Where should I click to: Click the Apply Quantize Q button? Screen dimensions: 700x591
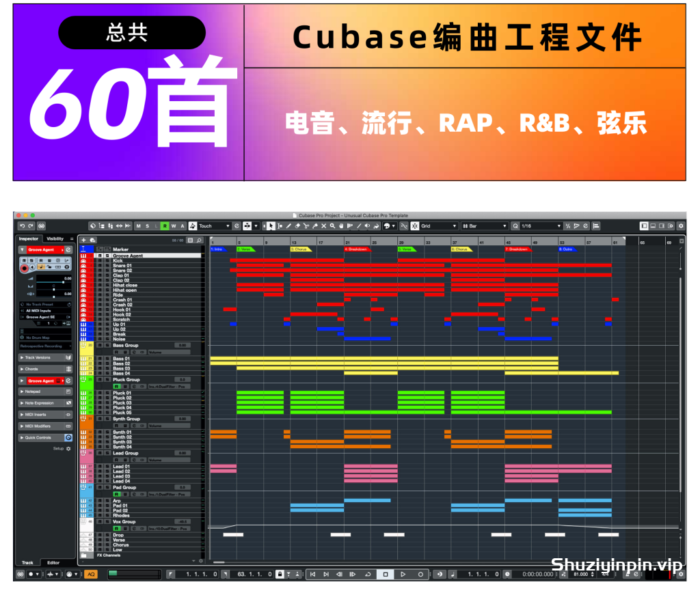[x=515, y=226]
